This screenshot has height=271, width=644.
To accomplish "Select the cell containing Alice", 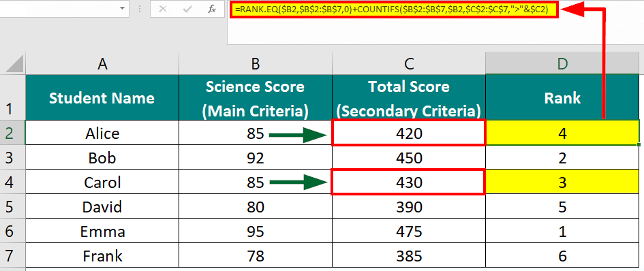I will [x=102, y=133].
